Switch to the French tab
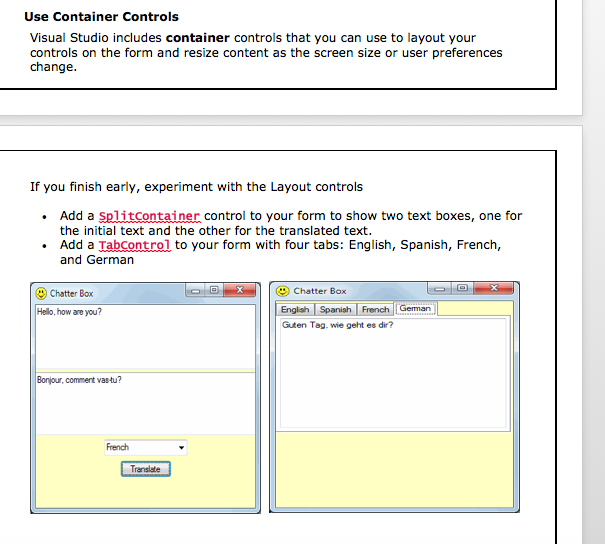Screen dimensions: 605x544 coord(375,310)
